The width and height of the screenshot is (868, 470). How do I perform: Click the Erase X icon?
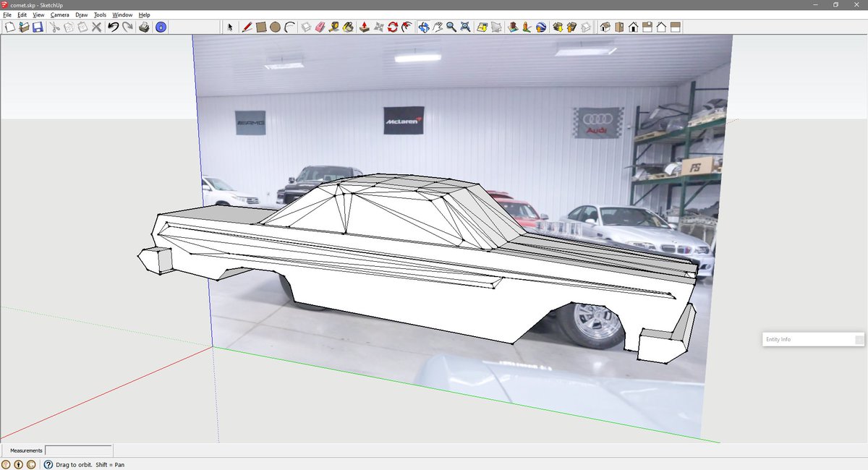click(x=96, y=27)
